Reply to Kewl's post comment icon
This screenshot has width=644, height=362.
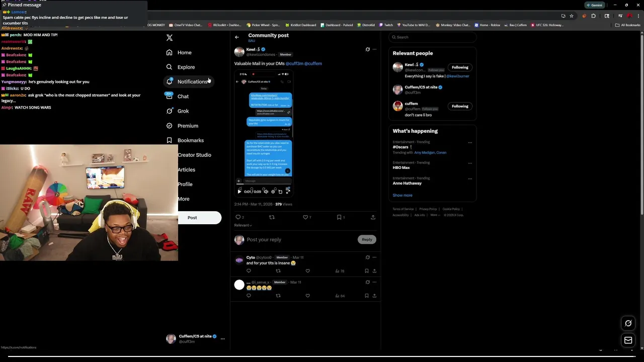point(238,217)
